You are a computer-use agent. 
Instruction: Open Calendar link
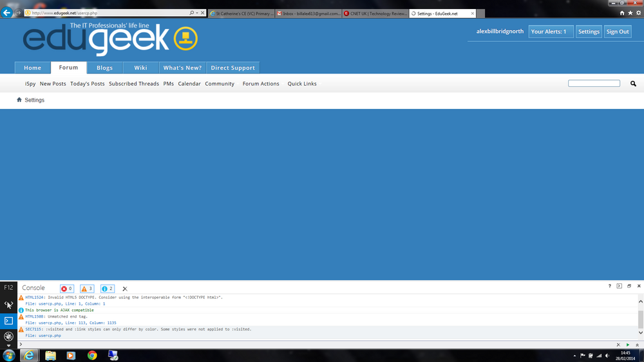click(x=189, y=83)
